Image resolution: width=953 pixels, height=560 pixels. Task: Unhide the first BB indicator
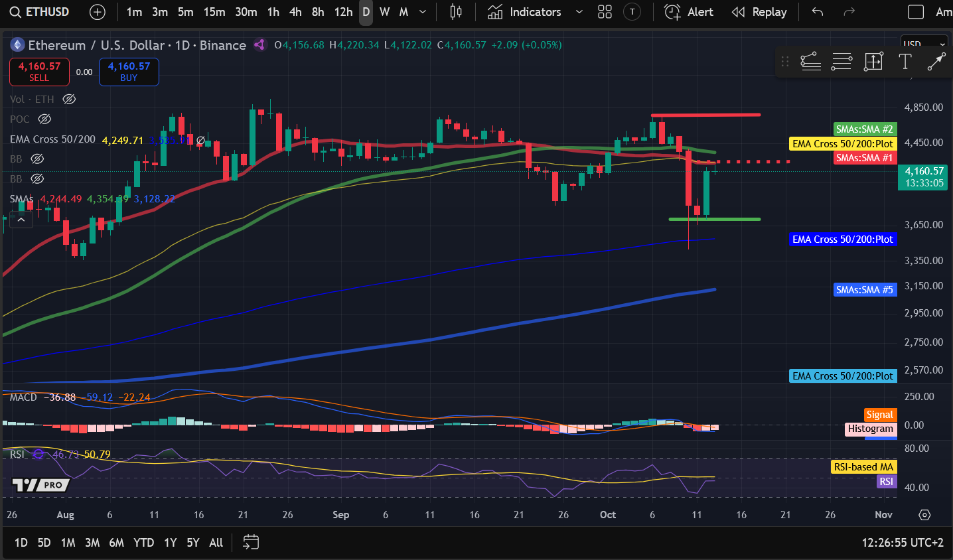(x=38, y=159)
